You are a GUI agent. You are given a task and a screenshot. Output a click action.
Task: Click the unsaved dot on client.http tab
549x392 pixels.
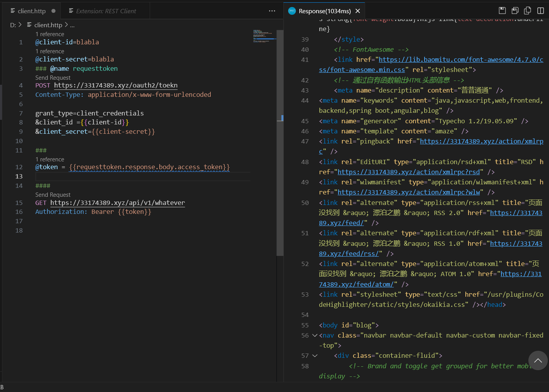coord(53,11)
